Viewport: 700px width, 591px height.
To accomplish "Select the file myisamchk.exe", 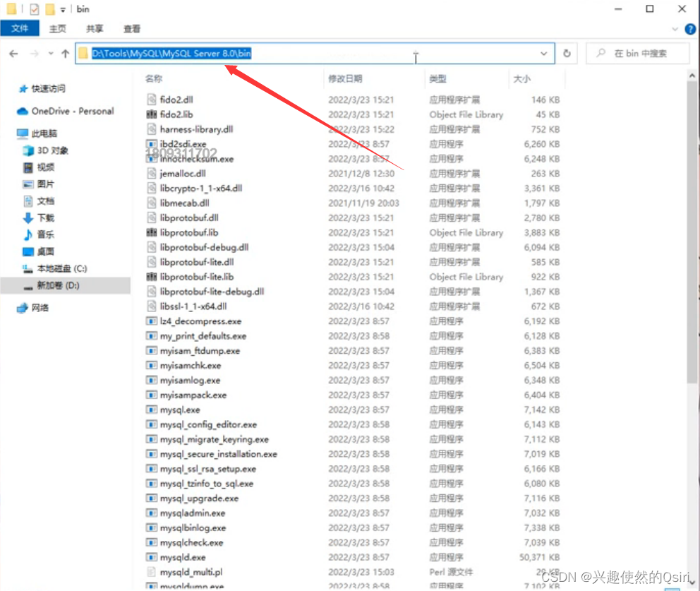I will point(191,366).
